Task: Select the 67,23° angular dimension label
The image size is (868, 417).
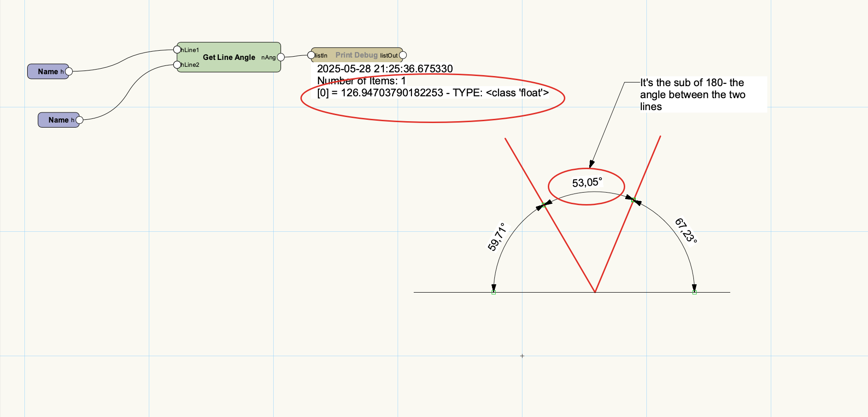Action: pos(686,230)
